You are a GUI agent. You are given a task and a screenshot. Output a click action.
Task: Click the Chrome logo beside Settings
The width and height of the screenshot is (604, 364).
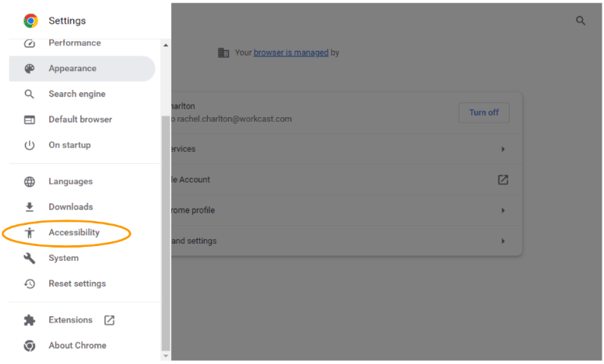click(x=31, y=21)
